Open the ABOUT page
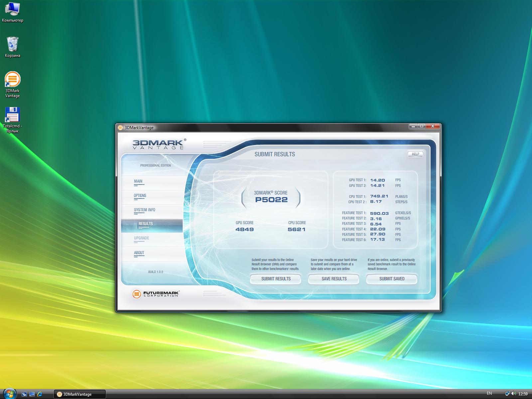This screenshot has height=399, width=532. coord(139,253)
